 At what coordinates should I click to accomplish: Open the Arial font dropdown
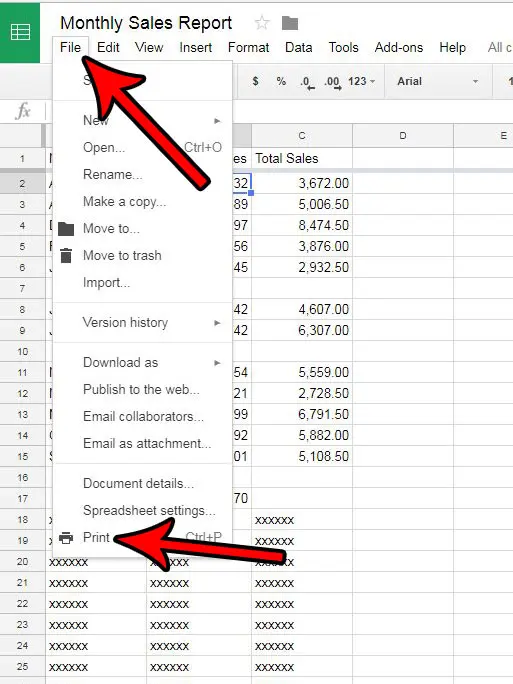438,82
